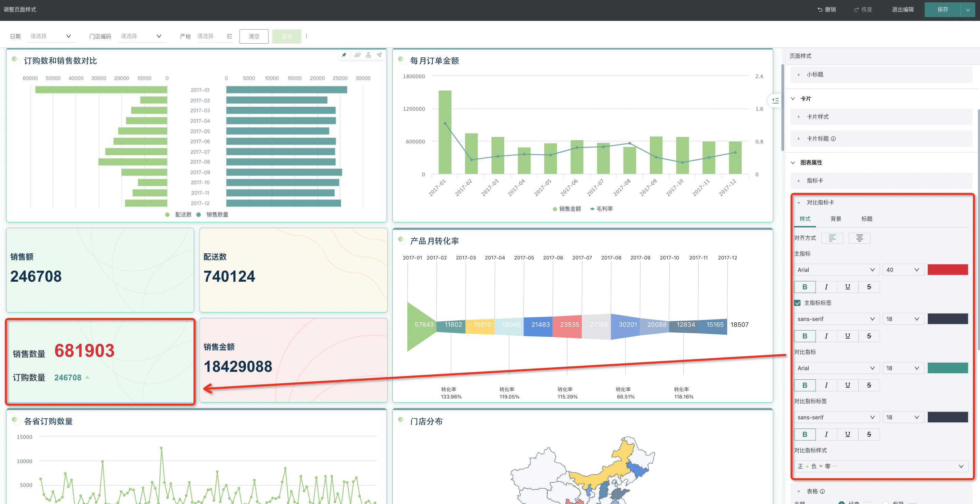Screen dimensions: 980x504
Task: Select the 销售金额 18429088 indicator card
Action: click(x=293, y=360)
